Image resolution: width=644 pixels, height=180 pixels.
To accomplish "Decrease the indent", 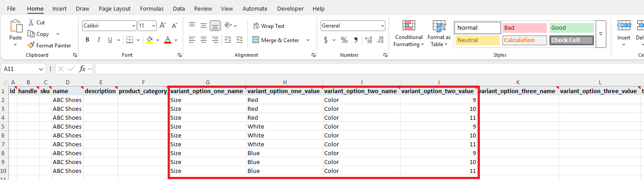I will click(228, 40).
